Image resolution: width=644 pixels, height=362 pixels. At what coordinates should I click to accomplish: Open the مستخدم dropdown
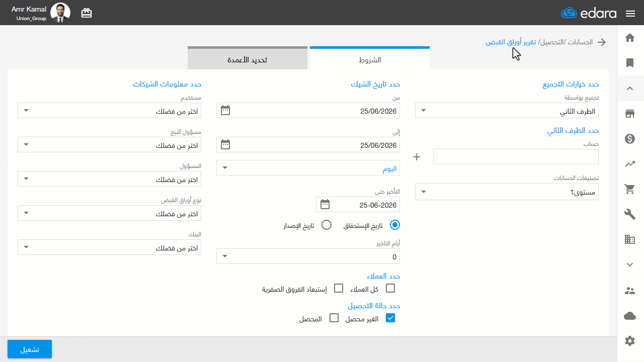(x=109, y=111)
